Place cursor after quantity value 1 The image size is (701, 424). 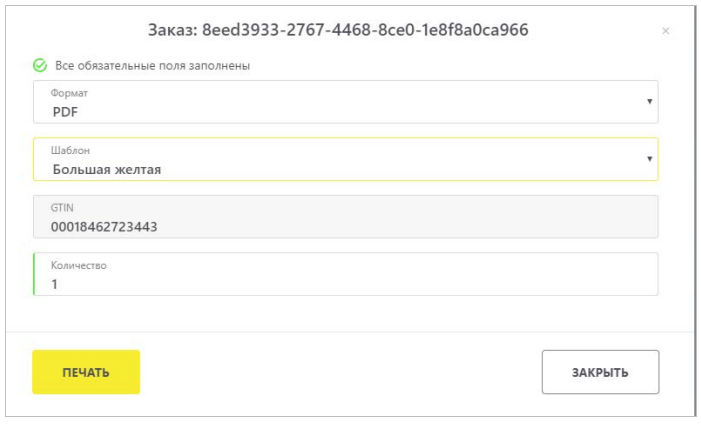[x=59, y=284]
